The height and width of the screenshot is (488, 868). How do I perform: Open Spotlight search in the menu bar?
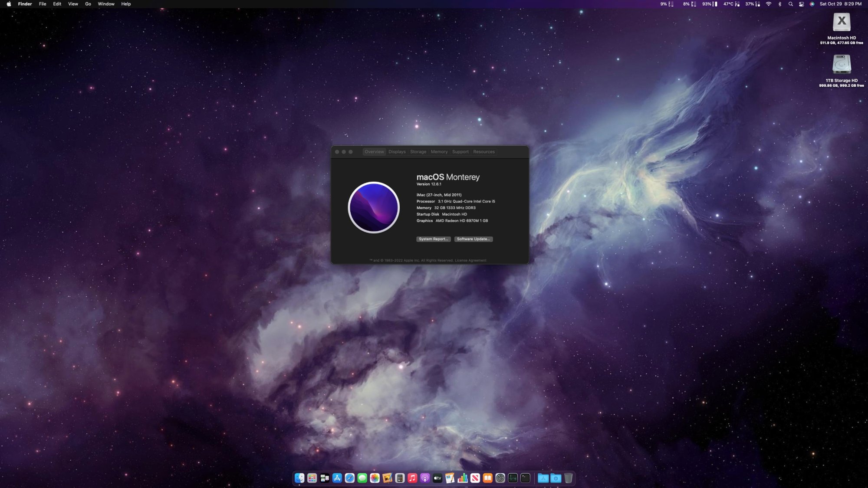[x=790, y=4]
